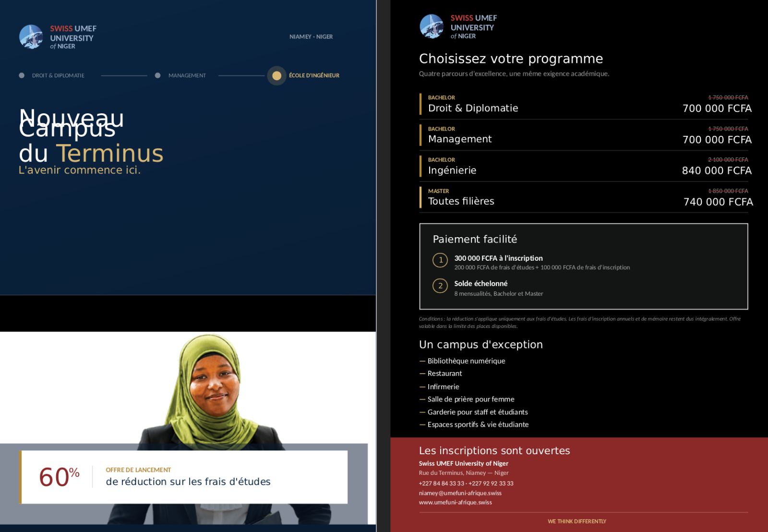
Task: Click the 'Les inscriptions sont ouvertes' heading
Action: [494, 451]
